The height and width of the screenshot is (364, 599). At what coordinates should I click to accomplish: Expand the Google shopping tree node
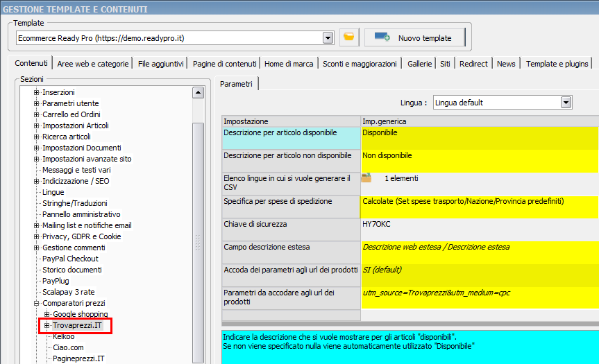point(47,314)
